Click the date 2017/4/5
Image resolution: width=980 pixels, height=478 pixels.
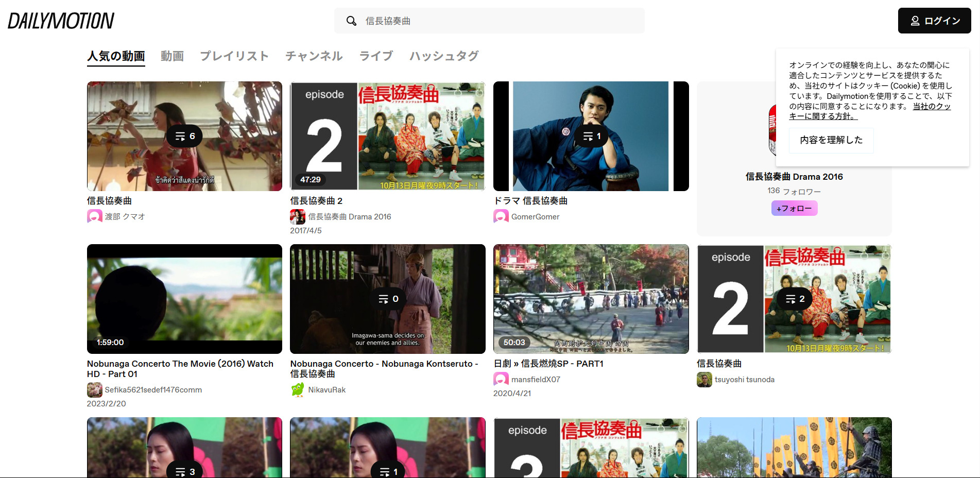[x=306, y=231]
